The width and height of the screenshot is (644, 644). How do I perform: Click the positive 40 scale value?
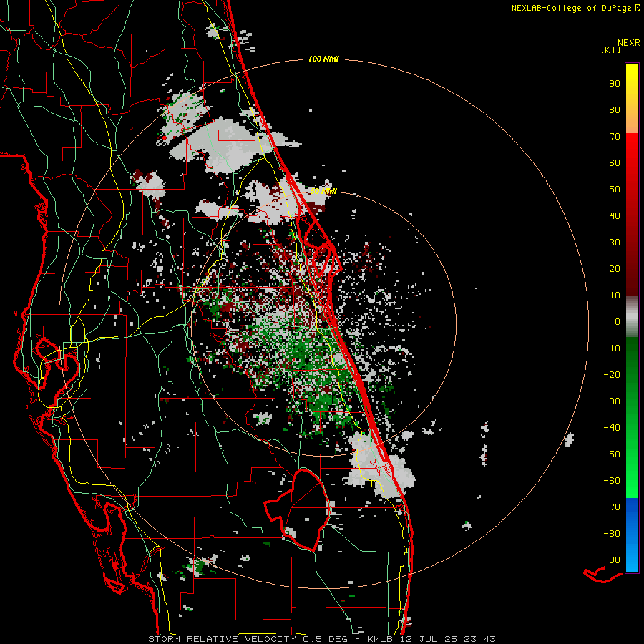pyautogui.click(x=615, y=216)
